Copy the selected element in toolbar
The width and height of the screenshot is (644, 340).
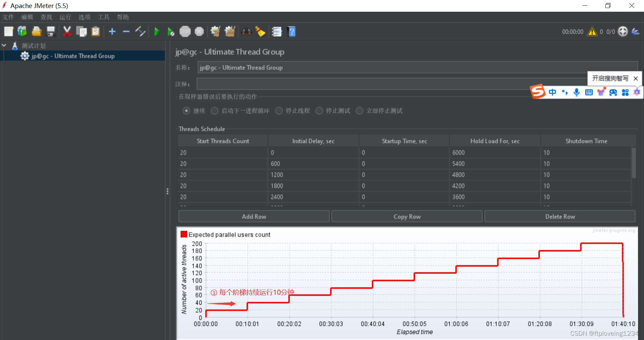click(82, 32)
